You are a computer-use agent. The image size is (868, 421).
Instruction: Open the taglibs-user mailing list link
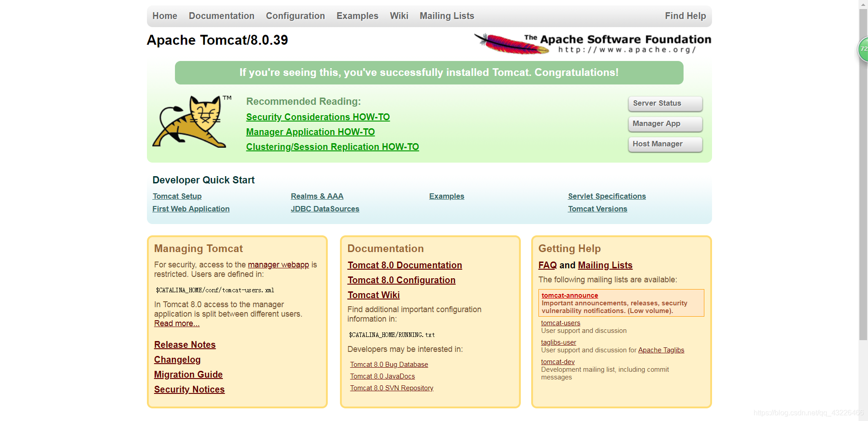pyautogui.click(x=558, y=342)
